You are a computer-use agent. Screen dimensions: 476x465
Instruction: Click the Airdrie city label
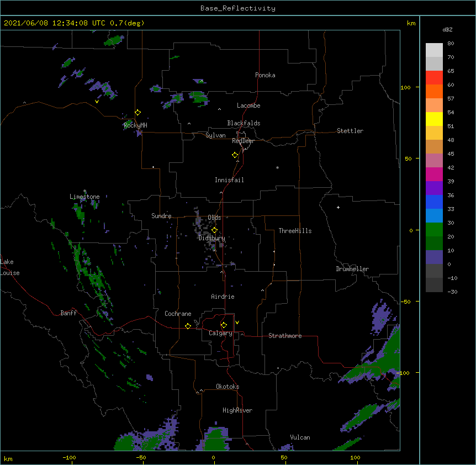click(223, 297)
